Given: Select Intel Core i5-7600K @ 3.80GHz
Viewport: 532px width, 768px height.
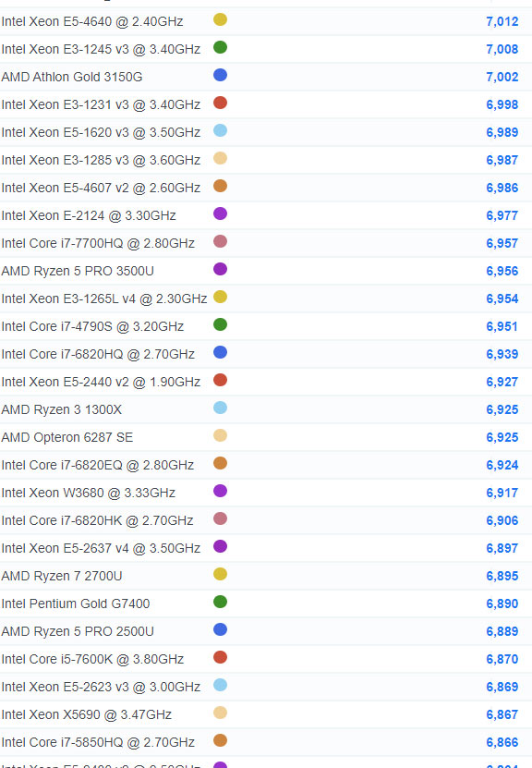Looking at the screenshot, I should pyautogui.click(x=92, y=659).
